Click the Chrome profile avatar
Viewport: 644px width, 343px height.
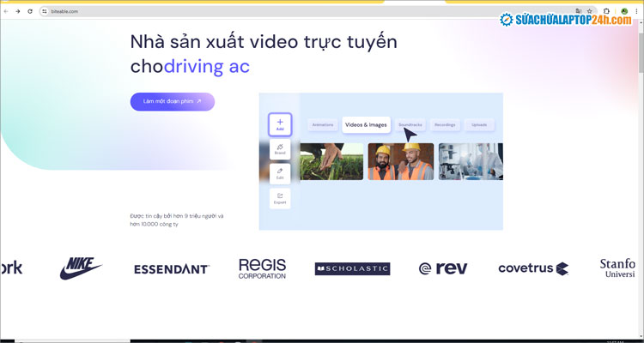(x=624, y=11)
